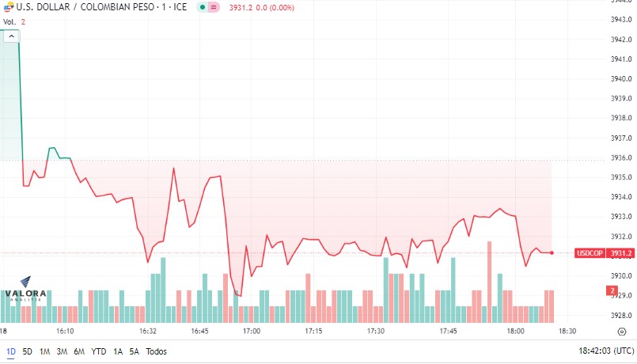Select the 1M range
Image resolution: width=637 pixels, height=364 pixels.
pos(45,351)
